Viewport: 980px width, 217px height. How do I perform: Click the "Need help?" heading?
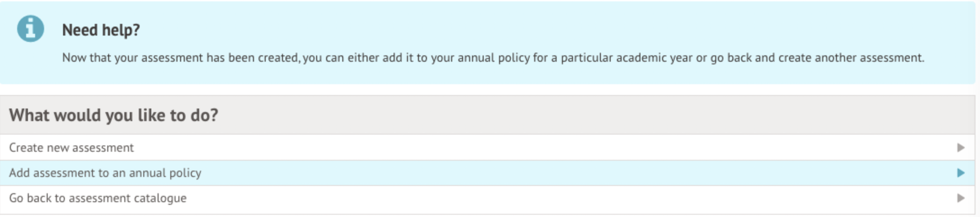click(x=101, y=30)
